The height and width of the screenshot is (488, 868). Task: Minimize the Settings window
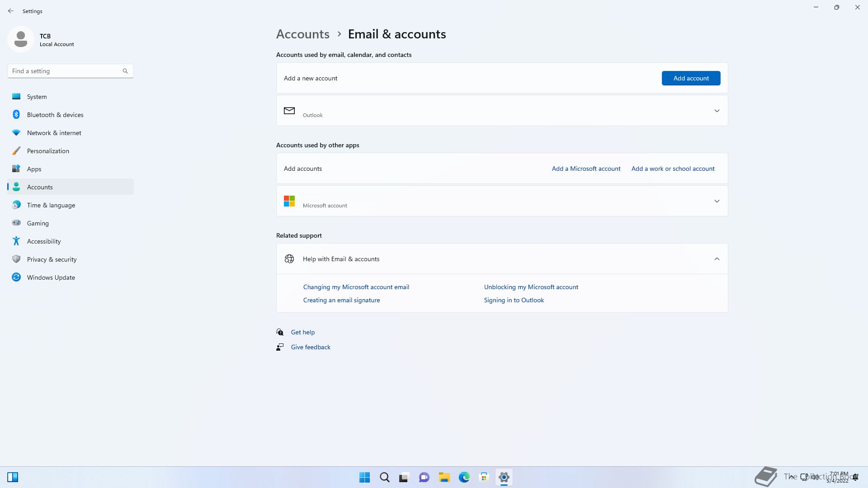point(816,7)
